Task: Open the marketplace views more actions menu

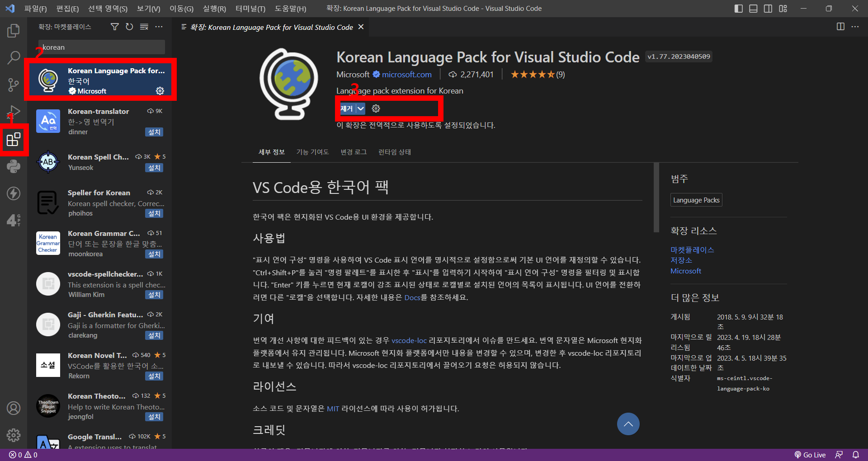Action: coord(159,27)
